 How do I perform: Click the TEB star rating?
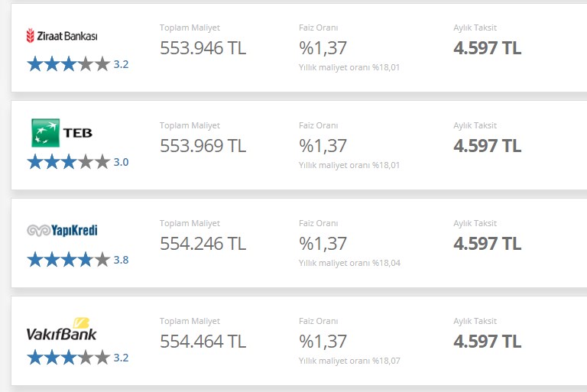tap(69, 162)
